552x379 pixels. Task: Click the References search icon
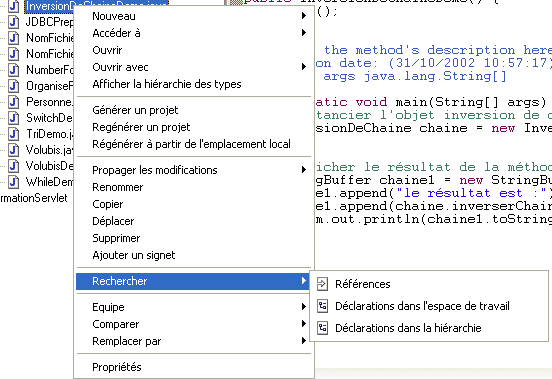click(322, 284)
